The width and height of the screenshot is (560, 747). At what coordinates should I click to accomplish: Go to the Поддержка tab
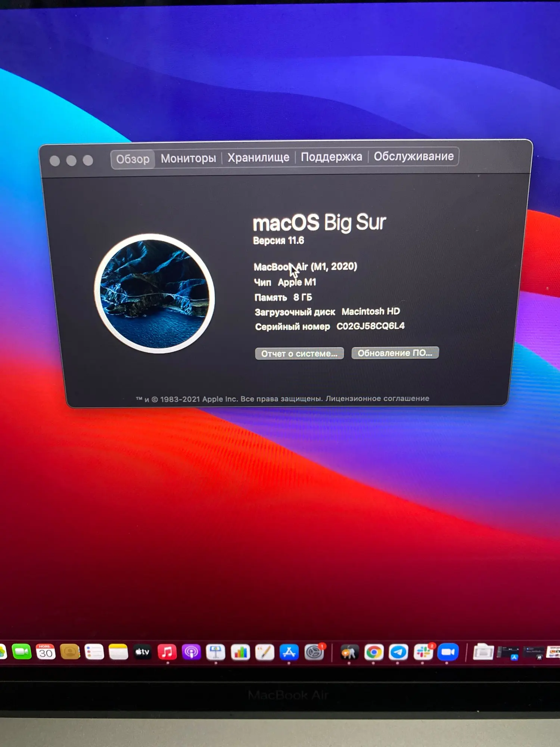[x=331, y=157]
